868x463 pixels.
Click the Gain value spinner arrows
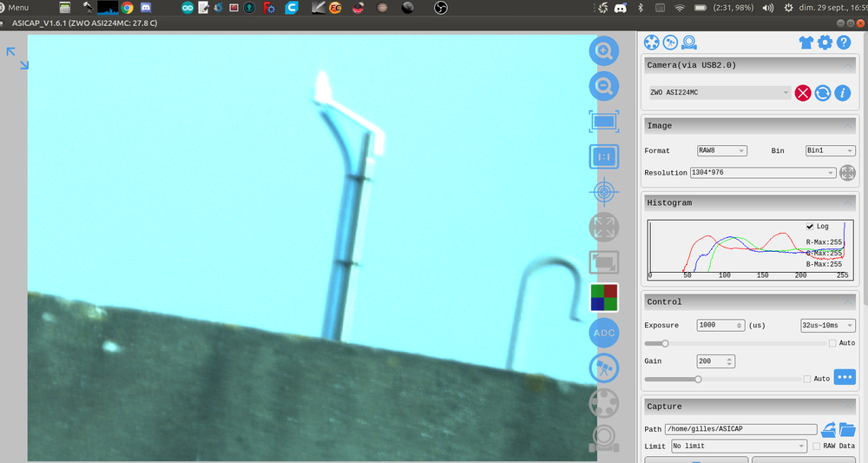coord(730,361)
